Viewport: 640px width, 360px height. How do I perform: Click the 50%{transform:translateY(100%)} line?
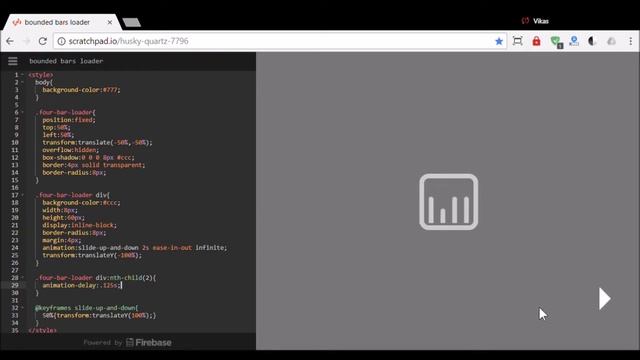coord(99,316)
